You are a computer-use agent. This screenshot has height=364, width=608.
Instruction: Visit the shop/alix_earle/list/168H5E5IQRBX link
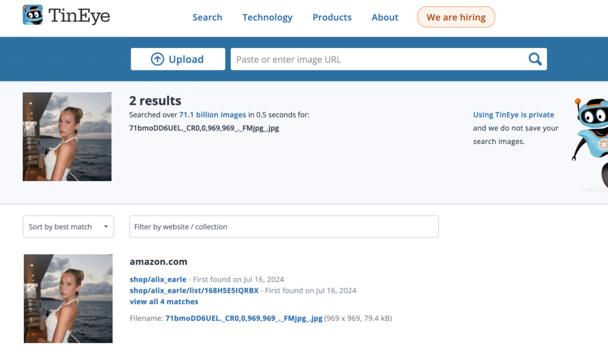point(194,291)
